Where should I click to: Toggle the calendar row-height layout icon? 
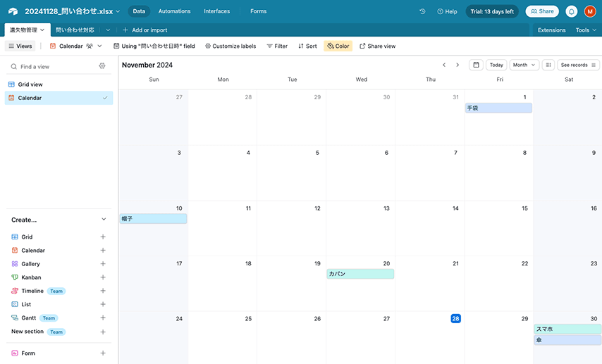(x=548, y=65)
